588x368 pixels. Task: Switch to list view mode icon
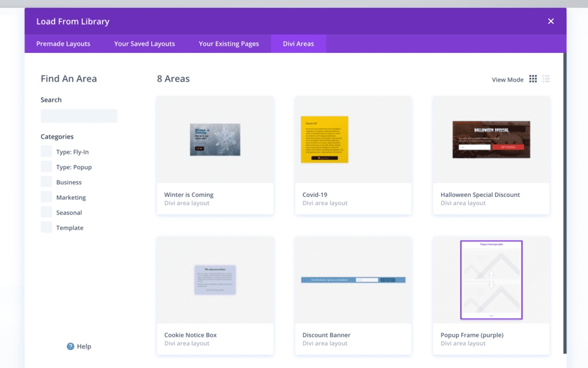(545, 79)
